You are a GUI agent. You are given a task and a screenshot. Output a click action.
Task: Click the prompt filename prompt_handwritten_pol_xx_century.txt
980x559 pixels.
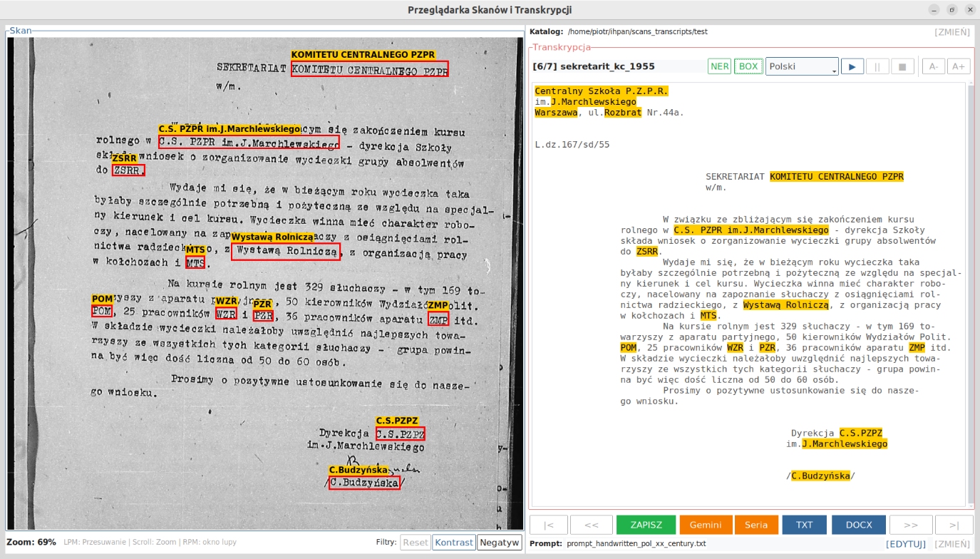(x=636, y=544)
